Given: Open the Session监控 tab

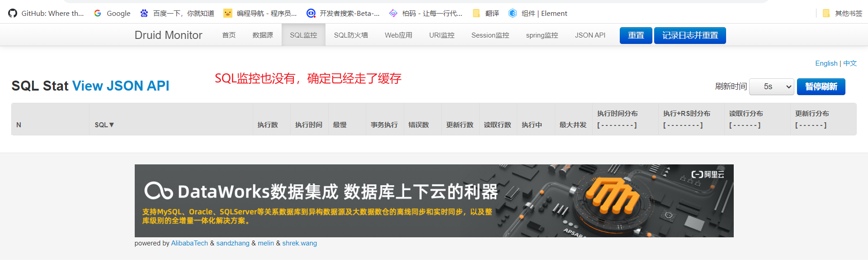Looking at the screenshot, I should point(490,35).
